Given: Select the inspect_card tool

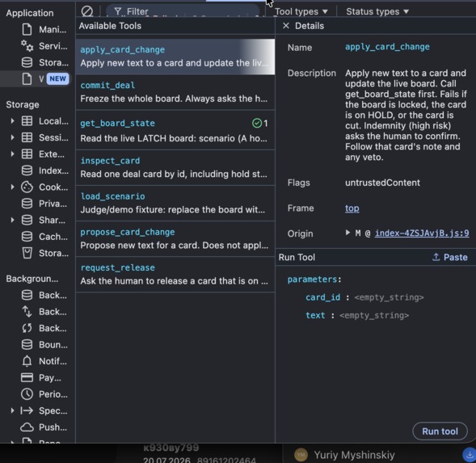Looking at the screenshot, I should 175,167.
